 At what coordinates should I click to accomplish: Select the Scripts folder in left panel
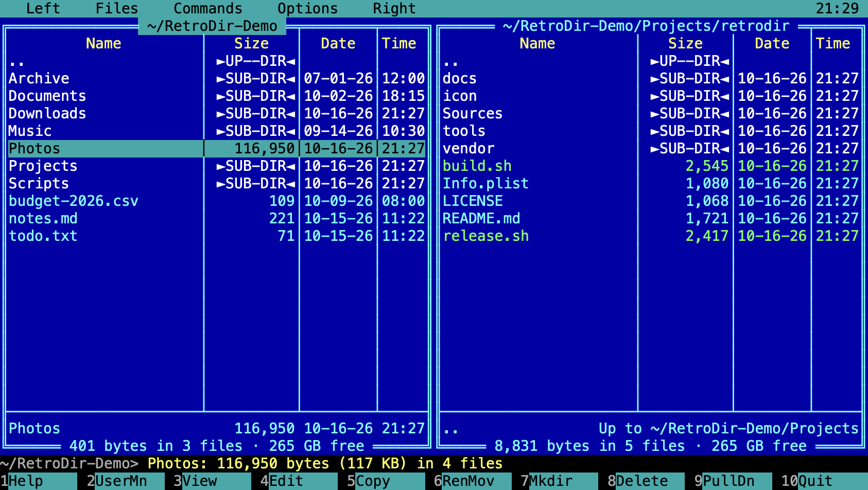217,183
